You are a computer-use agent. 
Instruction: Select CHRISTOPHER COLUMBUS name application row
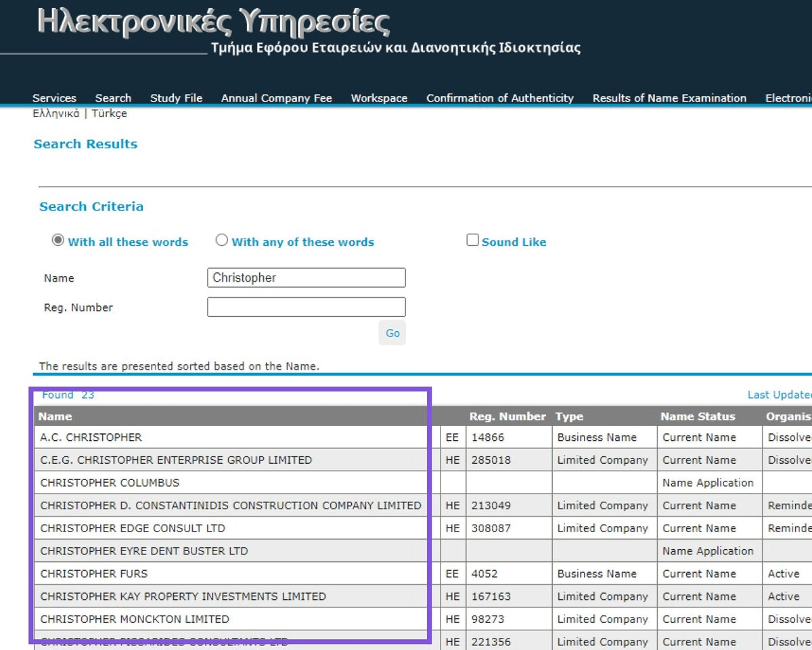pyautogui.click(x=110, y=483)
